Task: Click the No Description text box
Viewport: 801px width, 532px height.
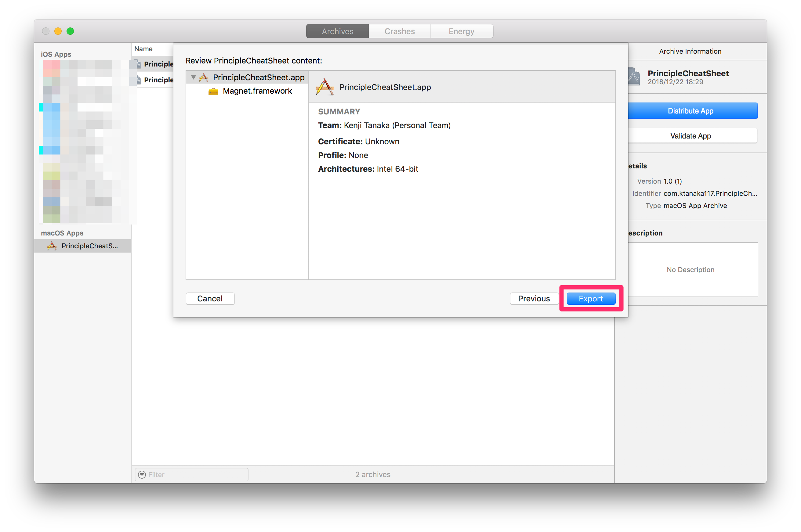Action: tap(692, 269)
